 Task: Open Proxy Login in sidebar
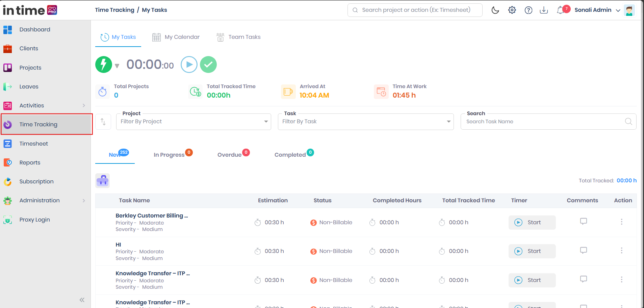click(34, 220)
